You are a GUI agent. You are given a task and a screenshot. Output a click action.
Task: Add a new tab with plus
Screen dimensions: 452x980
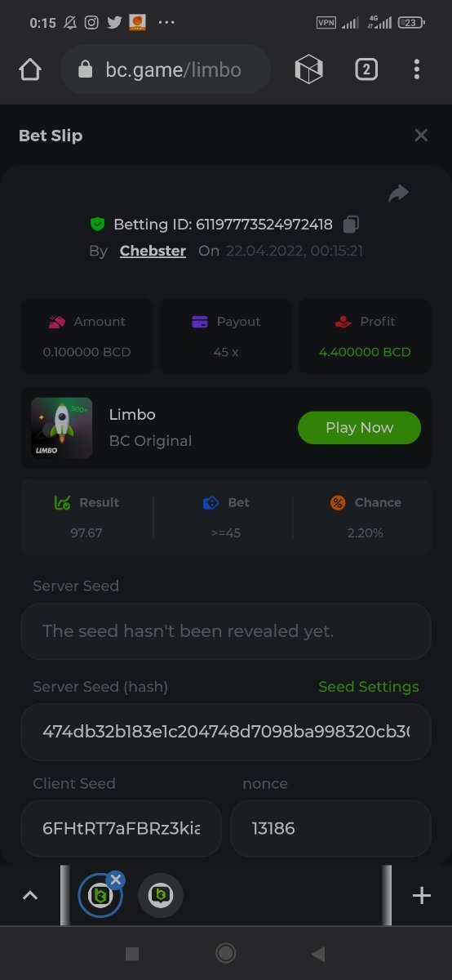coord(422,896)
